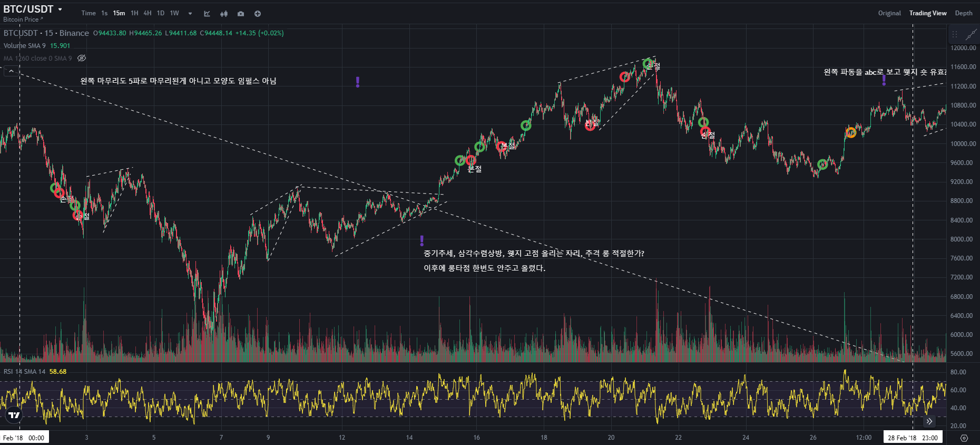980x445 pixels.
Task: Click the purple exclamation note below triangle breakout
Action: (x=422, y=241)
